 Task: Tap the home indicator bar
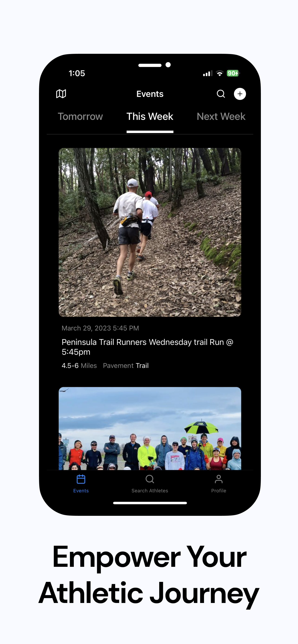[x=150, y=503]
